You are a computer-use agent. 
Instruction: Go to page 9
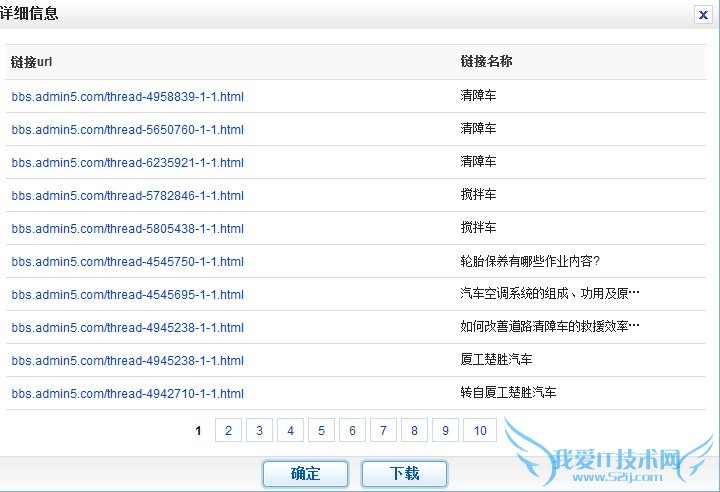tap(445, 430)
